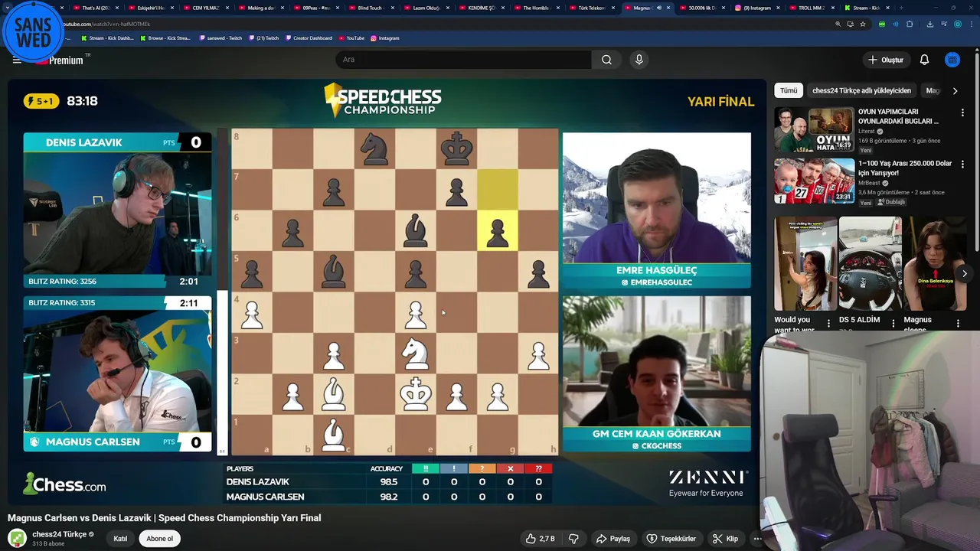980x551 pixels.
Task: Open more actions ellipsis below video
Action: coord(756,539)
